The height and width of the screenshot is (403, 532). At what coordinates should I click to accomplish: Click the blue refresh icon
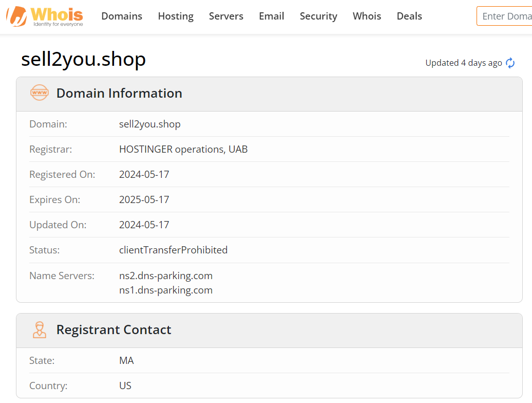pos(510,63)
